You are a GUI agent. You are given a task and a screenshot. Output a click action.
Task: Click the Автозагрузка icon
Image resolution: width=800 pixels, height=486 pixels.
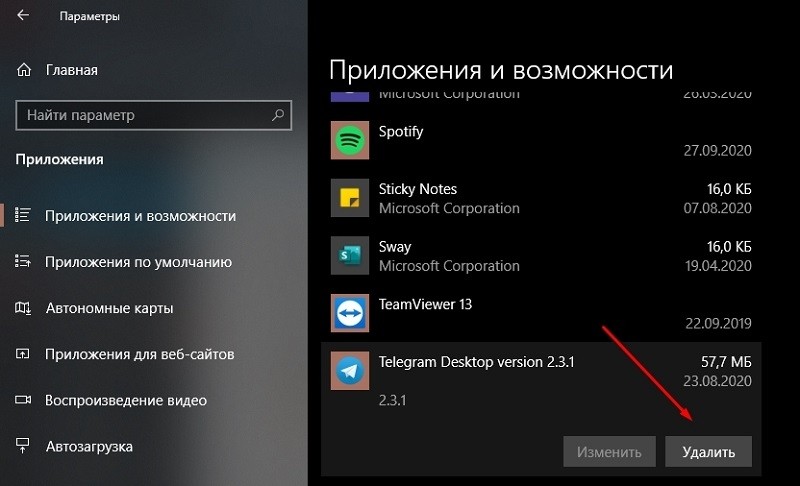click(22, 446)
